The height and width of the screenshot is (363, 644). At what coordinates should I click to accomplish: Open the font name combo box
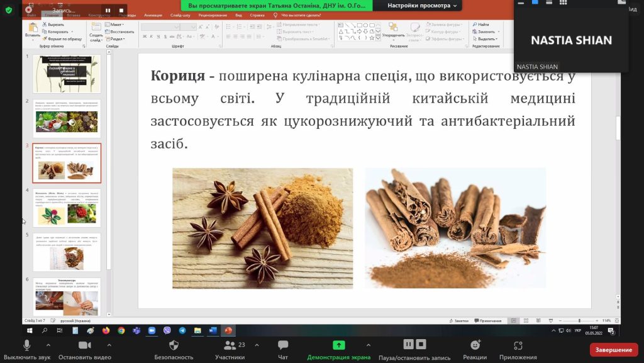coord(160,27)
